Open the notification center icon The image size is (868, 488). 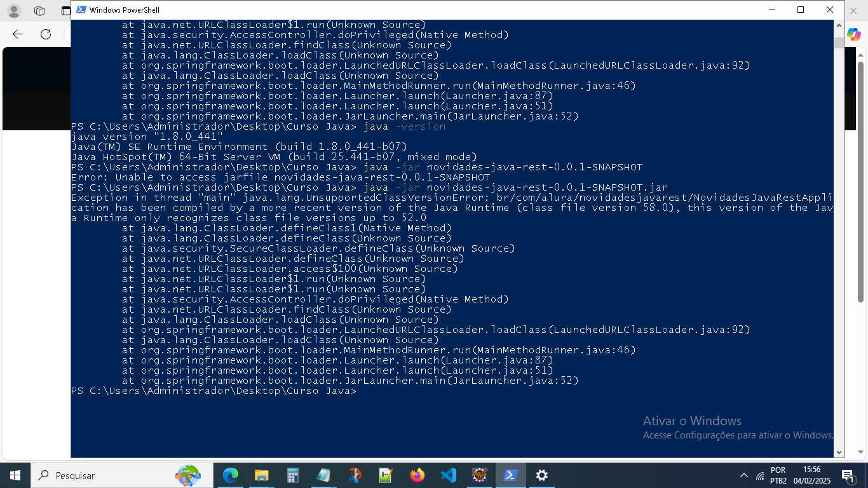pos(848,475)
